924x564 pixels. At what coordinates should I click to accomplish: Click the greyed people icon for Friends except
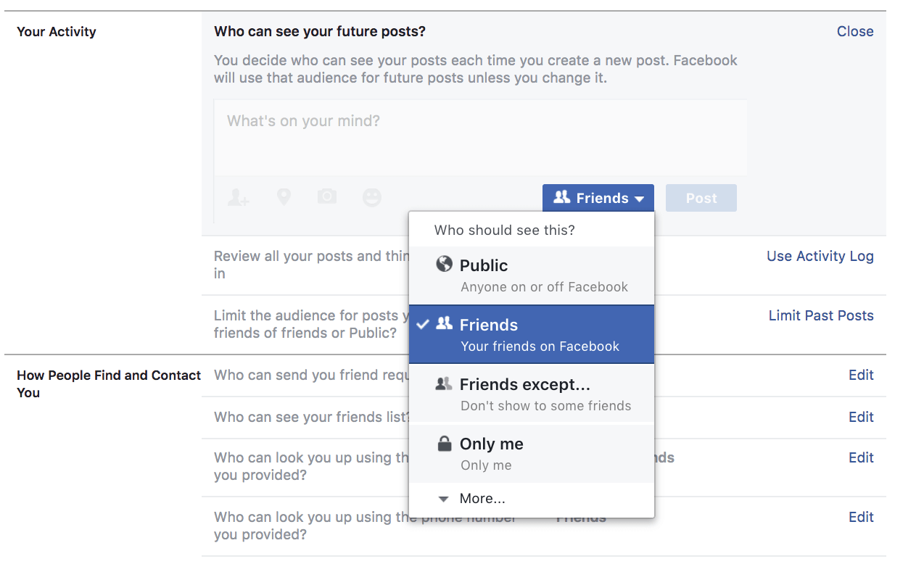click(444, 384)
